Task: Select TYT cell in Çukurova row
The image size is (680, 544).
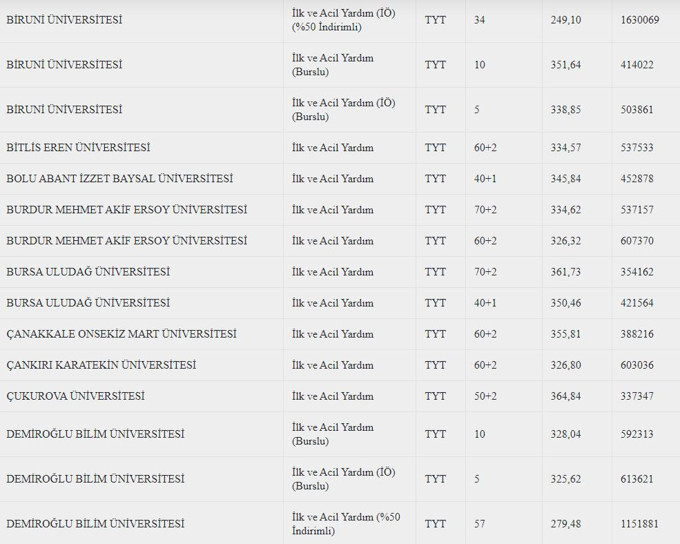Action: click(435, 396)
